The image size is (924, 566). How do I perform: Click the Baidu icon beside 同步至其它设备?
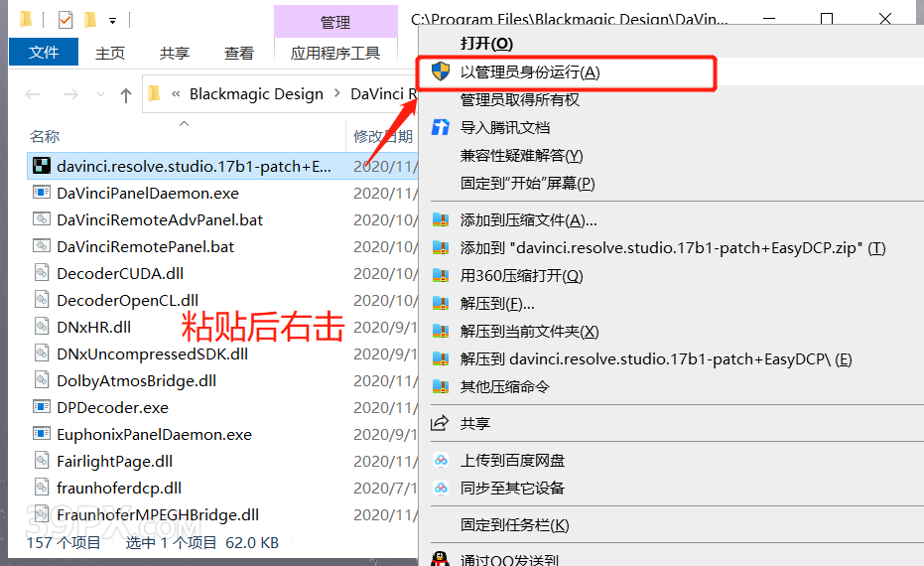pyautogui.click(x=441, y=489)
